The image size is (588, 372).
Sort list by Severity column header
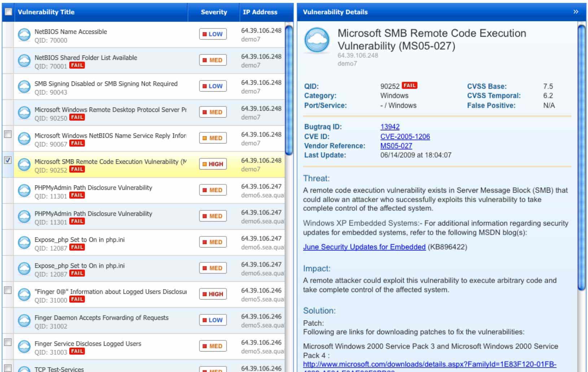(x=214, y=12)
